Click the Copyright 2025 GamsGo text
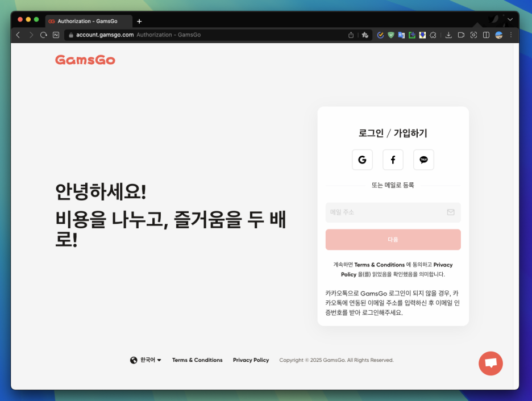 (x=336, y=360)
